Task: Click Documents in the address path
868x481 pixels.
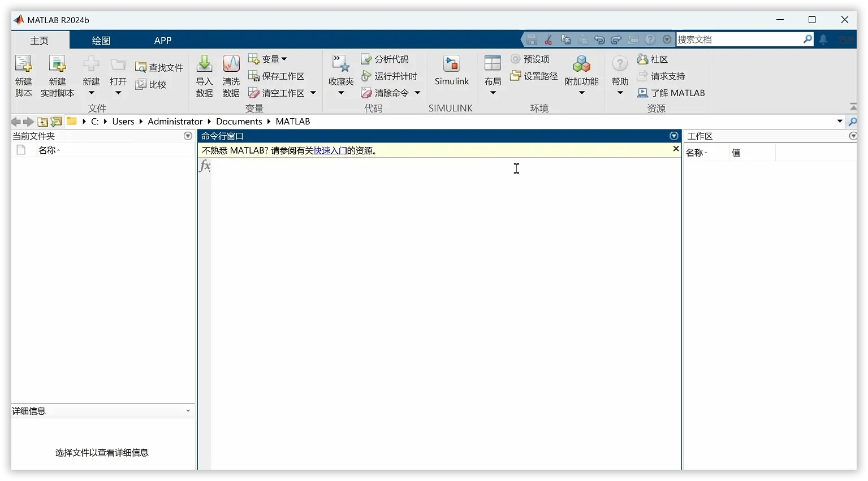Action: (239, 122)
